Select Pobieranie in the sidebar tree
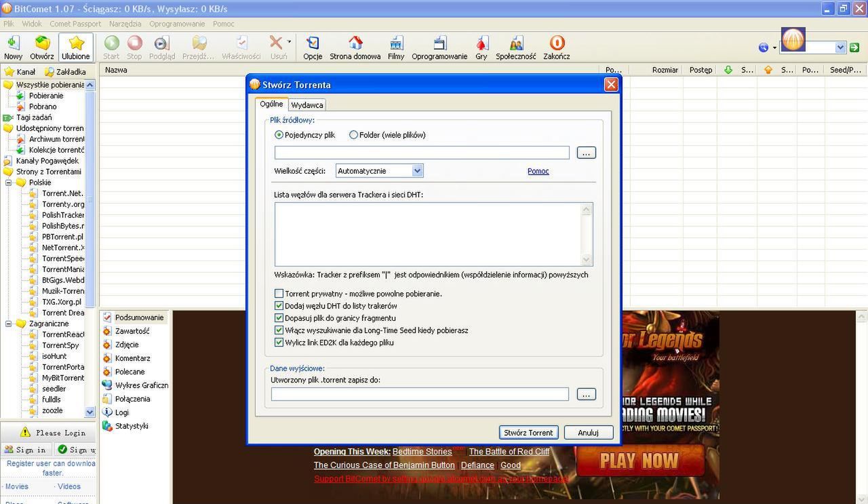The width and height of the screenshot is (868, 504). 45,96
